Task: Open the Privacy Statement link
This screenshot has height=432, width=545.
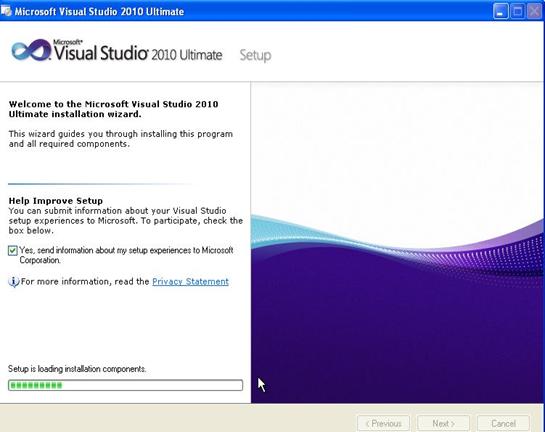Action: coord(190,282)
